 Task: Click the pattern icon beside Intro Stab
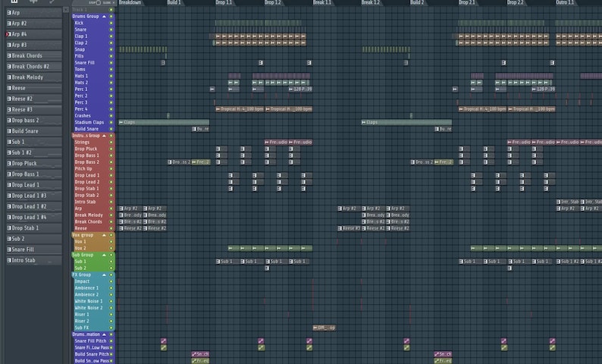pos(9,260)
